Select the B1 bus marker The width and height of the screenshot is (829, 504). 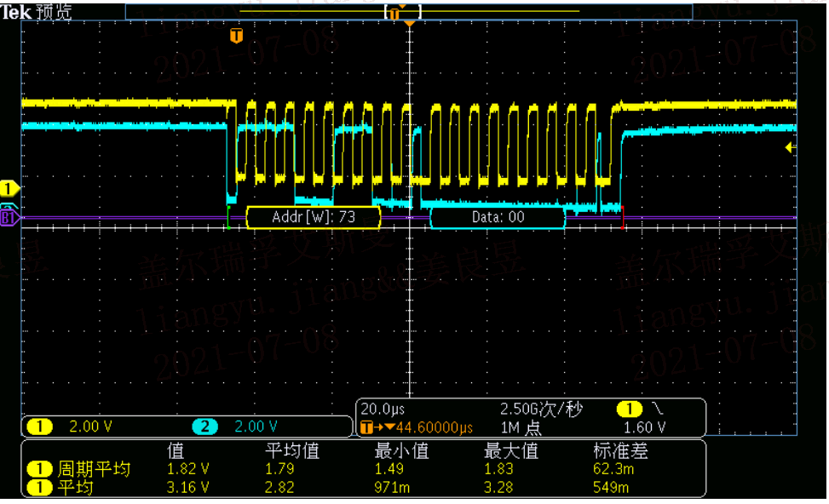pyautogui.click(x=9, y=217)
